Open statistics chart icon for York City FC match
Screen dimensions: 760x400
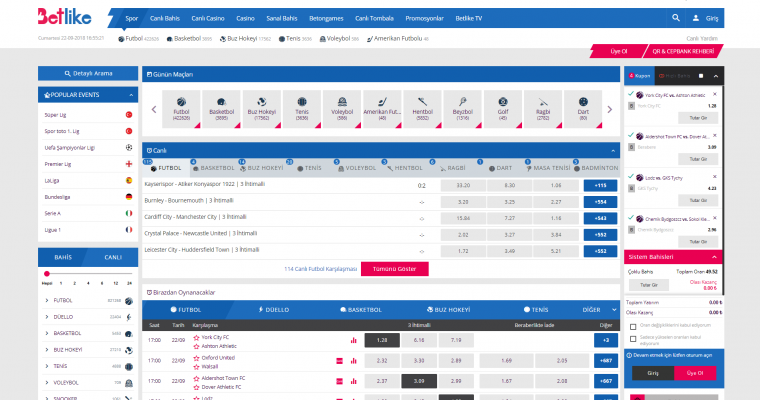pyautogui.click(x=353, y=340)
